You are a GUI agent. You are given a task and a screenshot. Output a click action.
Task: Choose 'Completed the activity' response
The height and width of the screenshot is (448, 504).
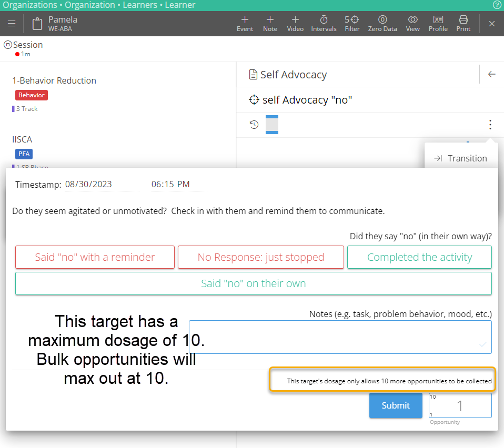(419, 257)
